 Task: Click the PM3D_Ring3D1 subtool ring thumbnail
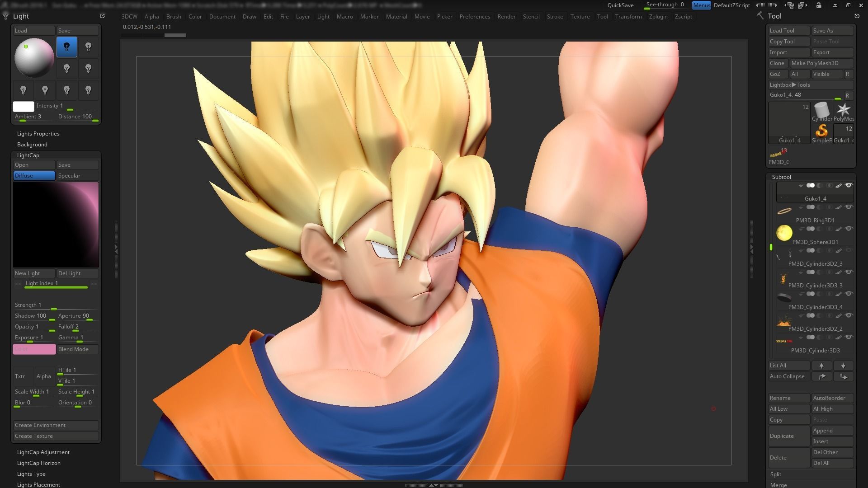point(784,211)
